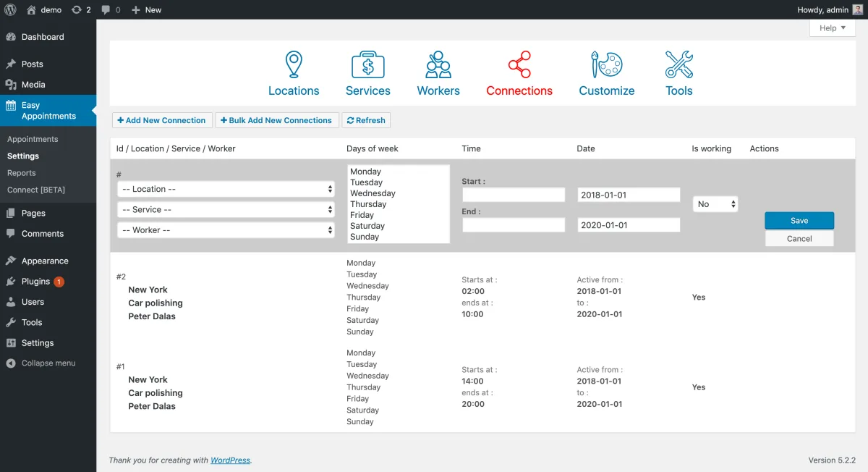The width and height of the screenshot is (868, 472).
Task: Open the Locations pin icon
Action: pos(294,64)
